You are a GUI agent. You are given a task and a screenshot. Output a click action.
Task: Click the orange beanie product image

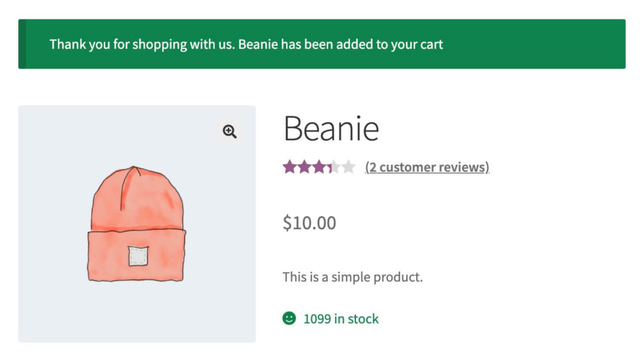pyautogui.click(x=136, y=224)
